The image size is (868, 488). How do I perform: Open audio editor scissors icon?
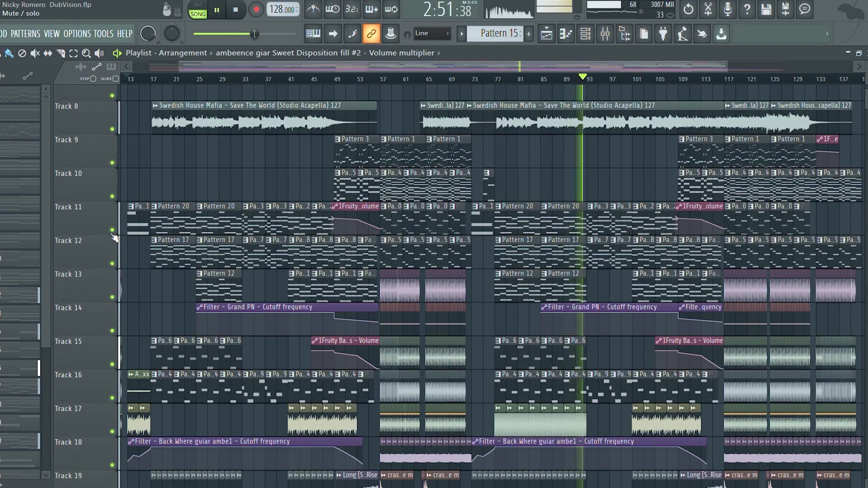pyautogui.click(x=708, y=9)
